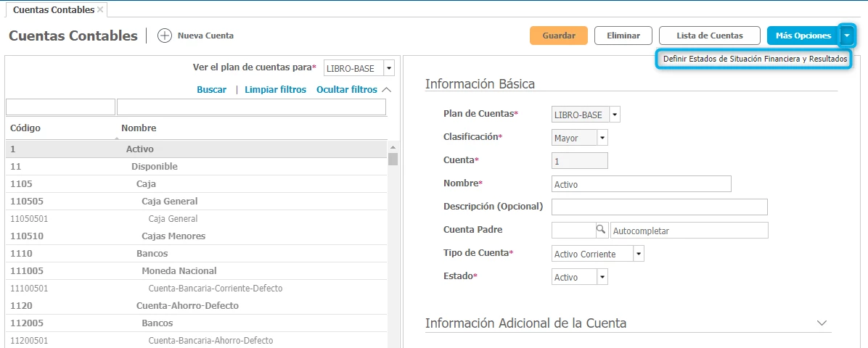
Task: Open the Estado dropdown
Action: coord(602,277)
